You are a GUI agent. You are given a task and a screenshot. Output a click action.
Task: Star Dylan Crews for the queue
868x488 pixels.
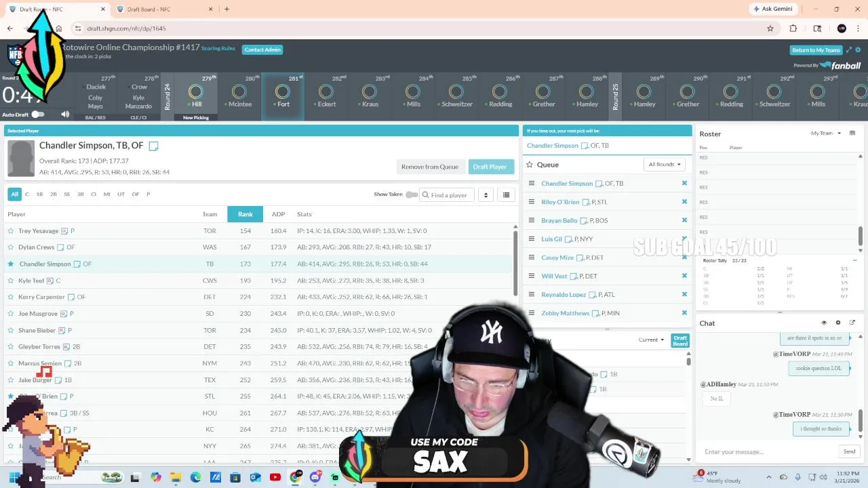11,247
